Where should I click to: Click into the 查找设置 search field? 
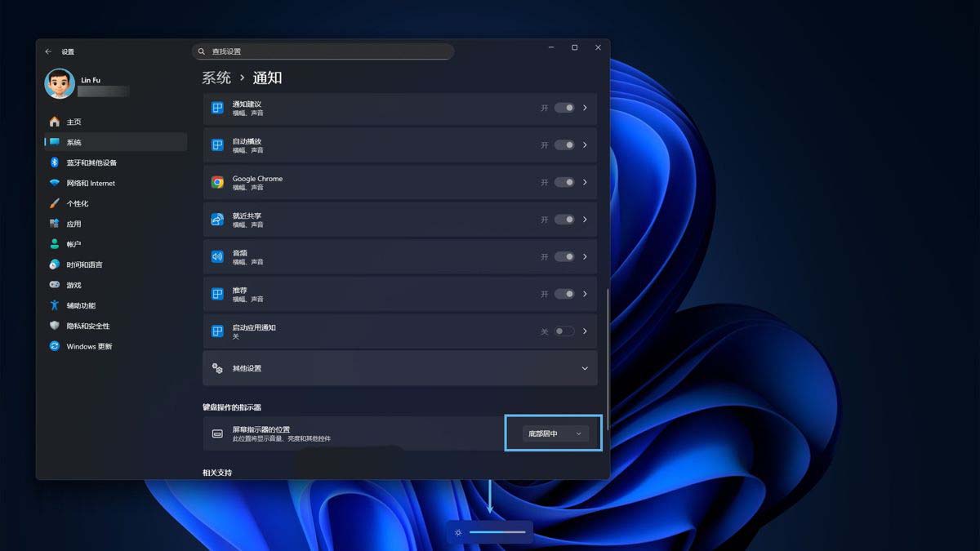(x=323, y=51)
